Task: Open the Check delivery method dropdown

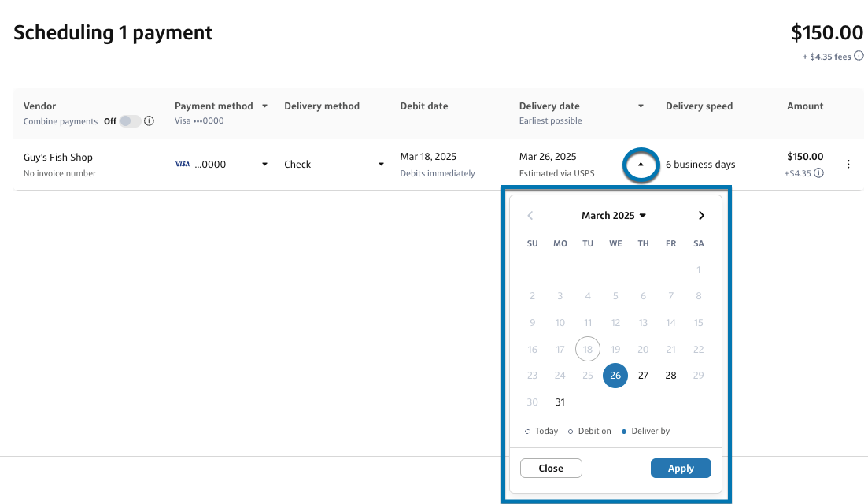Action: point(381,165)
